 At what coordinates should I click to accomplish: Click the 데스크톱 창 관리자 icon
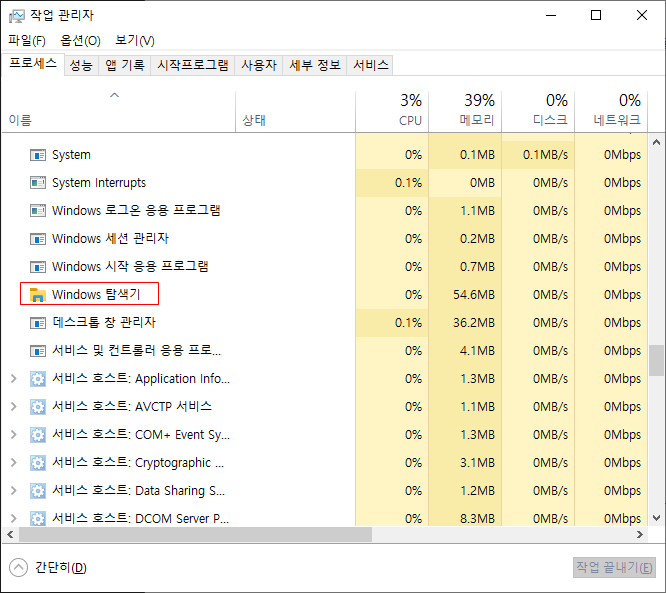(x=38, y=323)
